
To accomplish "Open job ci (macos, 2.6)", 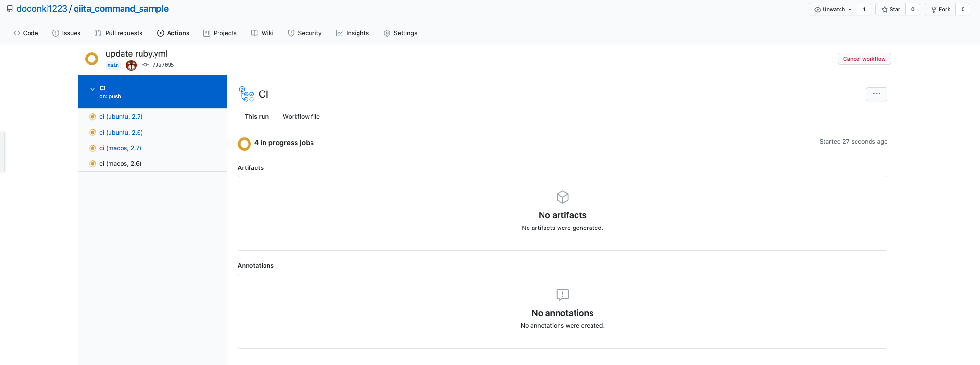I will click(120, 164).
